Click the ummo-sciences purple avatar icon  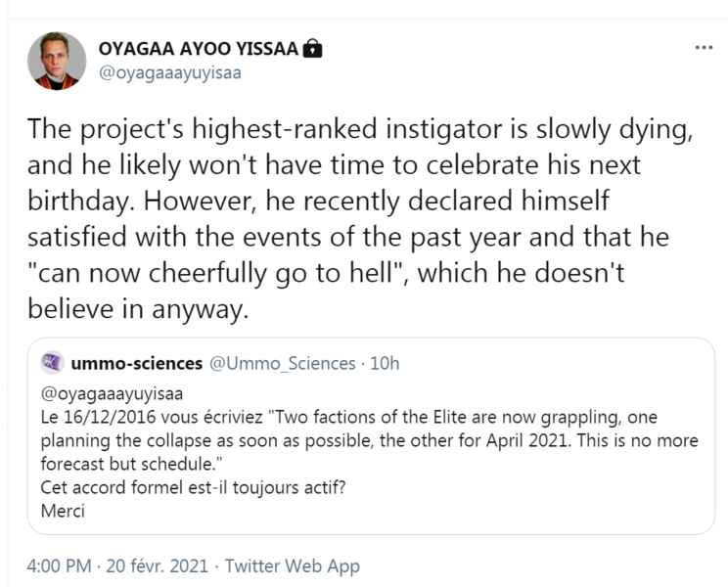pyautogui.click(x=52, y=363)
